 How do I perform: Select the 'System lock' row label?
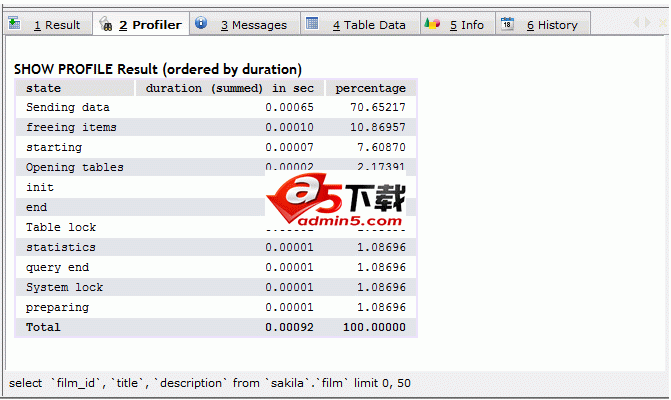coord(64,287)
